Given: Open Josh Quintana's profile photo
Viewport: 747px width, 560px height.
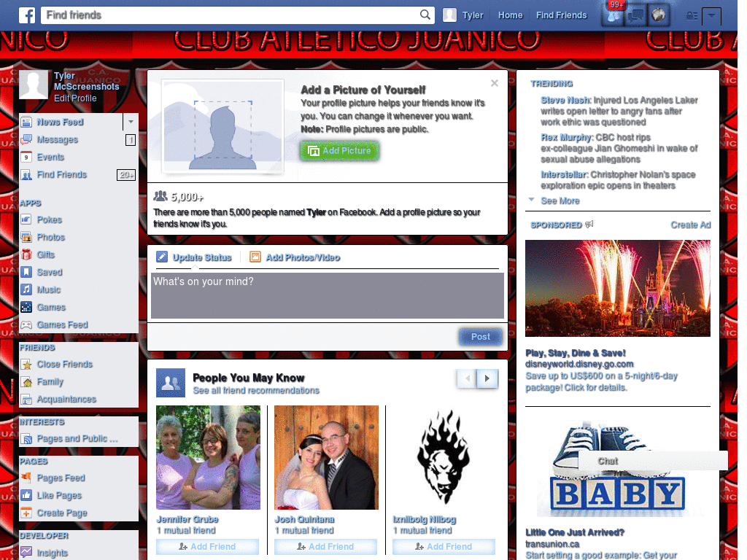Looking at the screenshot, I should [326, 458].
